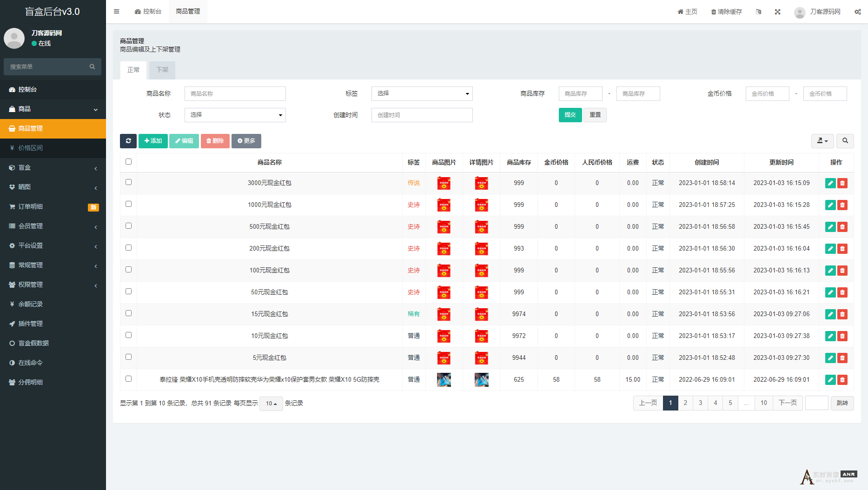
Task: Click the 下一页 pagination button
Action: (x=788, y=403)
